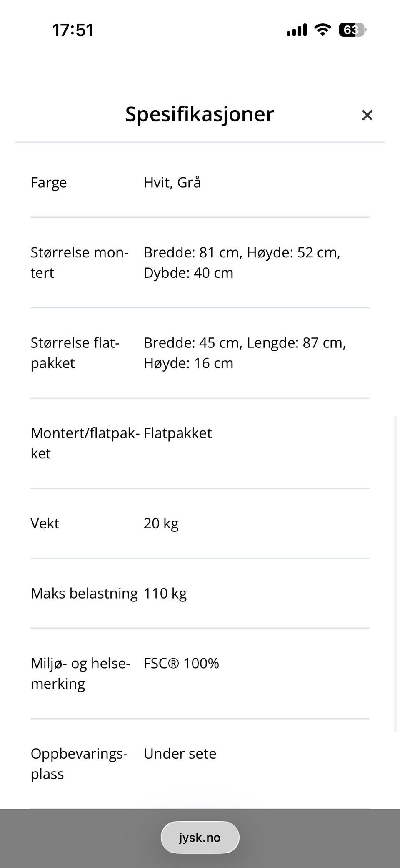Tap the FSC® 100% certification text
This screenshot has height=868, width=400.
[181, 663]
